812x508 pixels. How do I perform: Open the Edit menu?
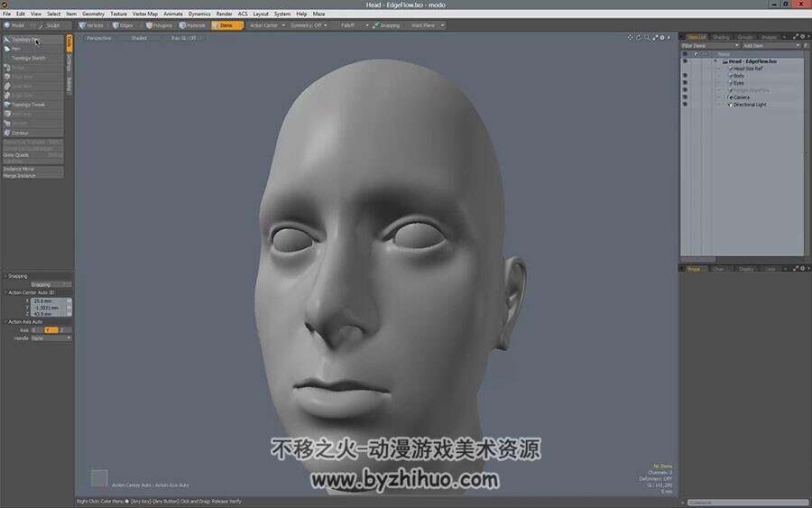21,14
